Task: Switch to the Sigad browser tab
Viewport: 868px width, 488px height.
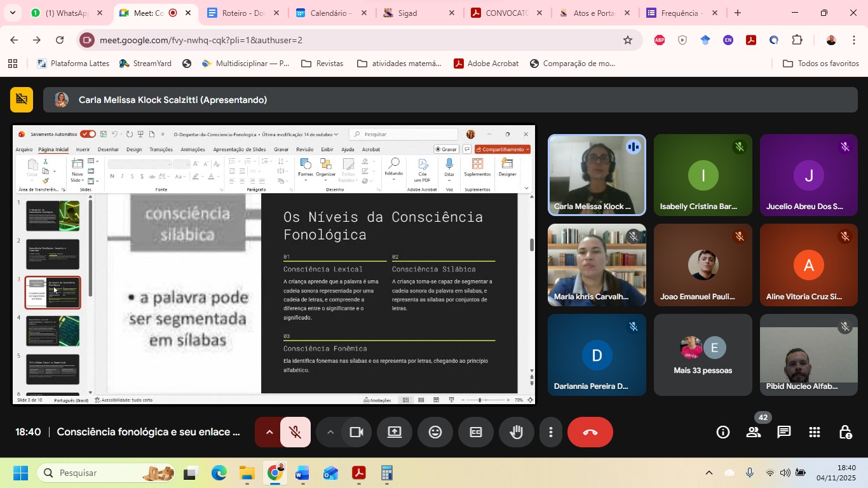Action: click(416, 13)
